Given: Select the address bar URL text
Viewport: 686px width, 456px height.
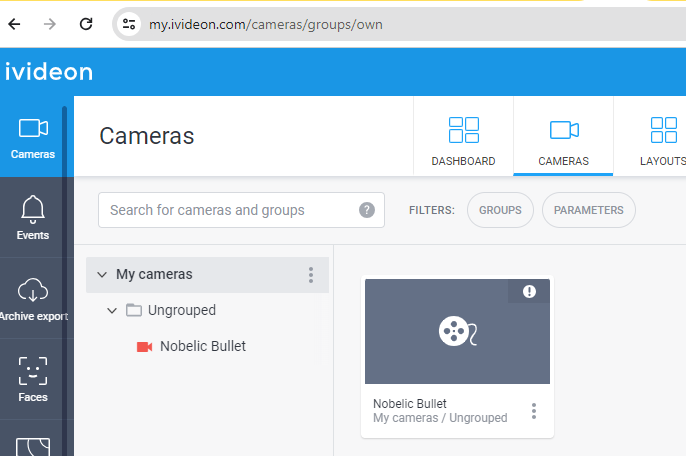Looking at the screenshot, I should coord(266,25).
